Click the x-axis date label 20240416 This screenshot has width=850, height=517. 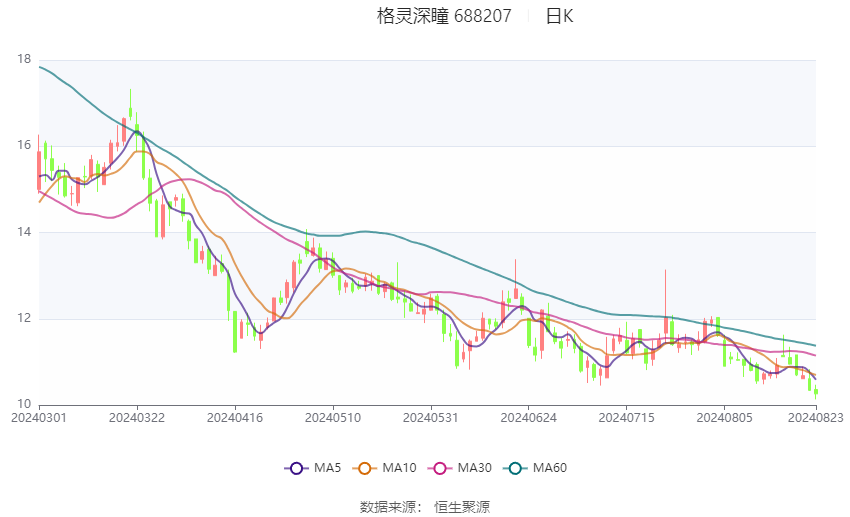(235, 418)
